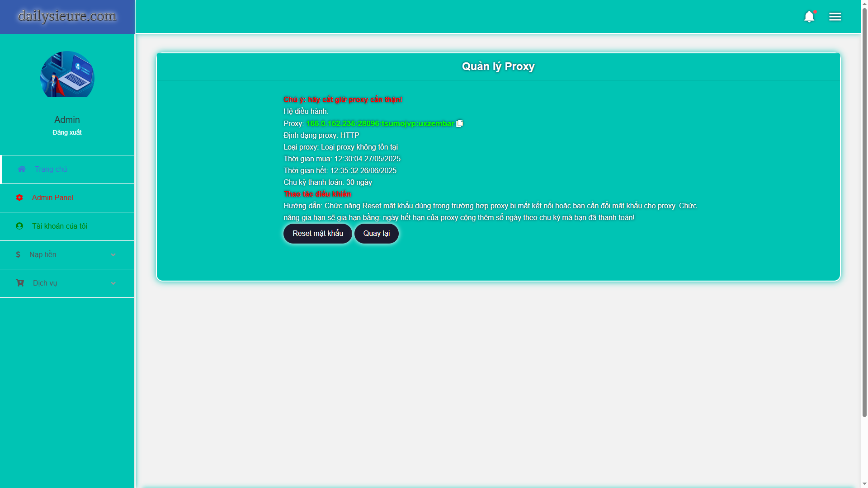Image resolution: width=868 pixels, height=488 pixels.
Task: Log out via Đăng xuất link
Action: (67, 132)
